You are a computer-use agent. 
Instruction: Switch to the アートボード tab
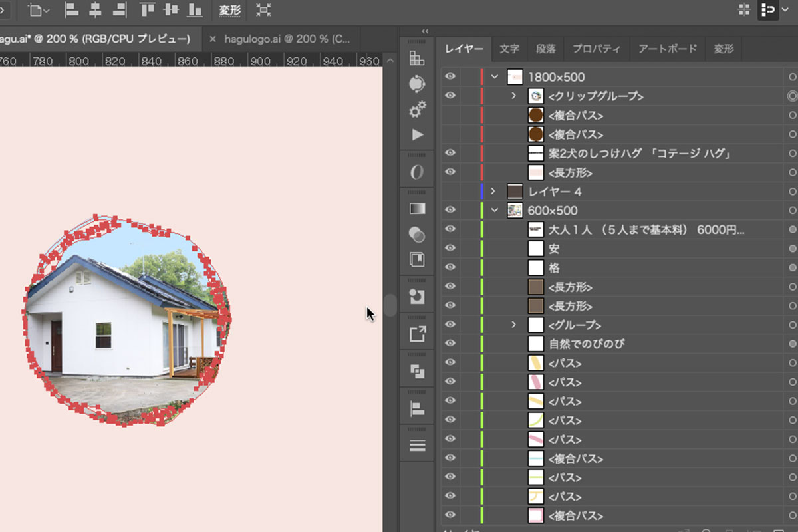click(667, 49)
